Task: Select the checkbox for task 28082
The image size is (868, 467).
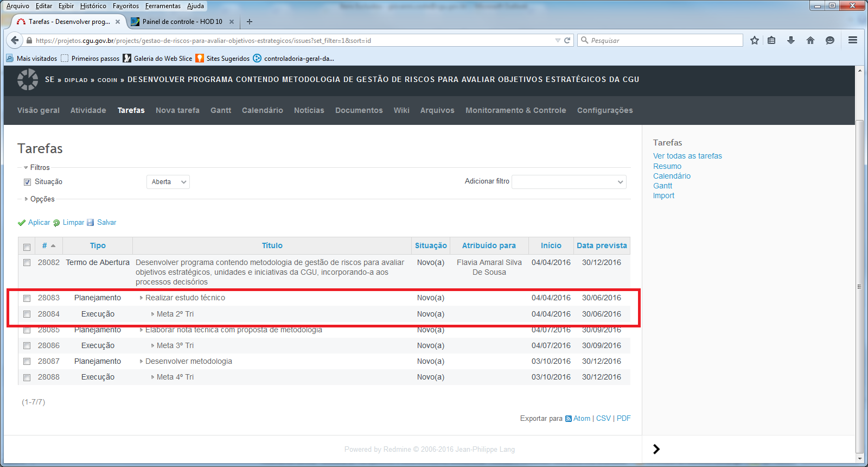Action: point(27,263)
